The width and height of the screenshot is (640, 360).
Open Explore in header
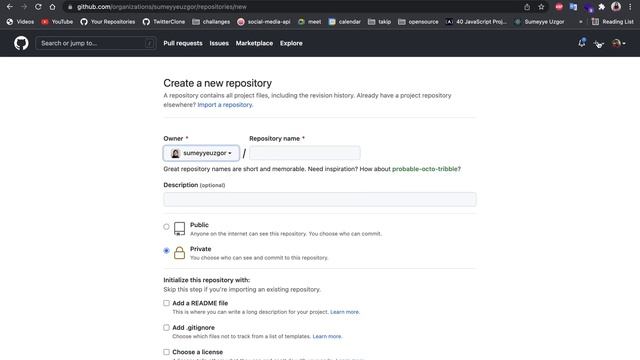(291, 43)
